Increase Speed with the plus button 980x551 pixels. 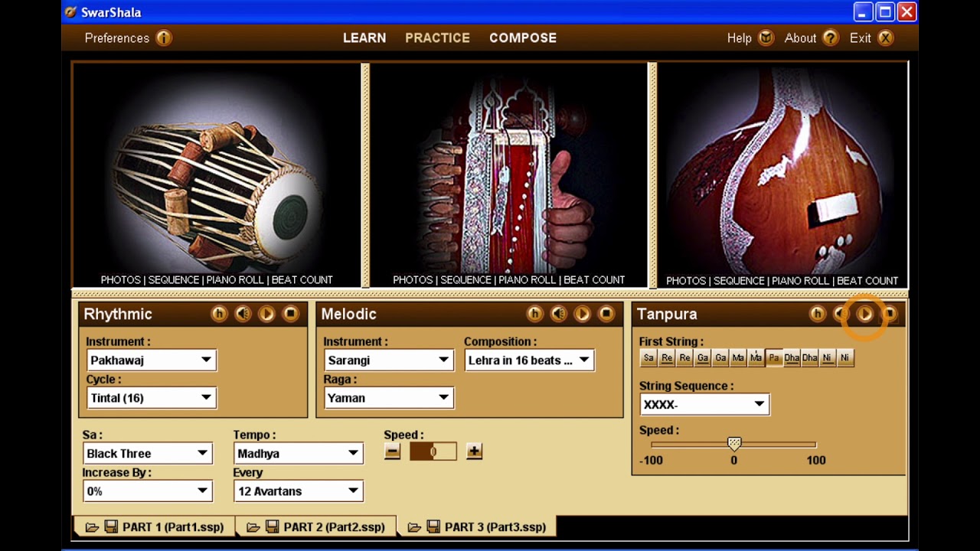[474, 452]
